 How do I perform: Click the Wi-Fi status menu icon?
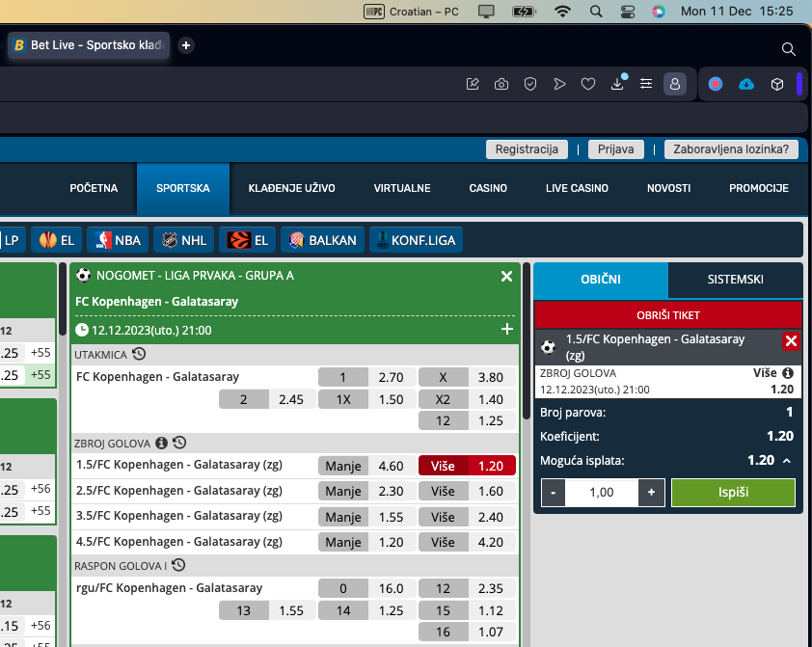pyautogui.click(x=562, y=12)
